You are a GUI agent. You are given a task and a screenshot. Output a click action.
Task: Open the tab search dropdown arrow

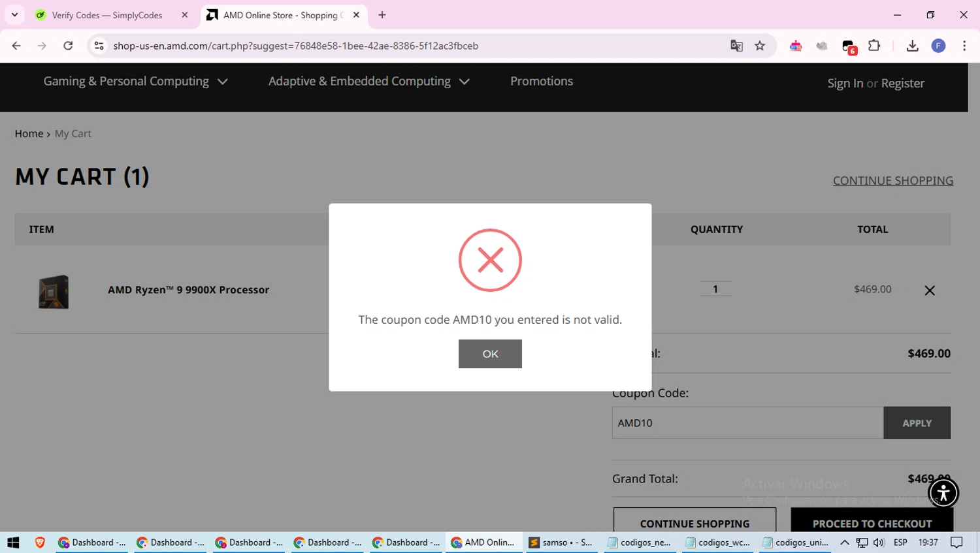coord(14,14)
